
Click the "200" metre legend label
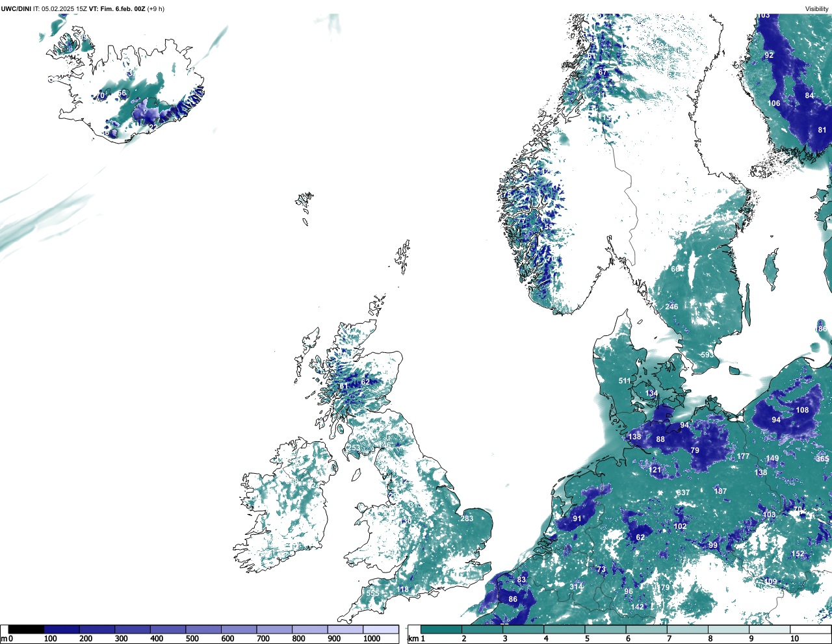(x=86, y=639)
